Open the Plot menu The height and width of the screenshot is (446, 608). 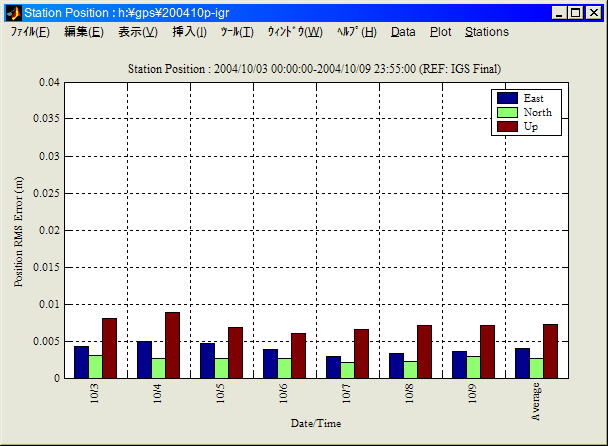click(440, 32)
